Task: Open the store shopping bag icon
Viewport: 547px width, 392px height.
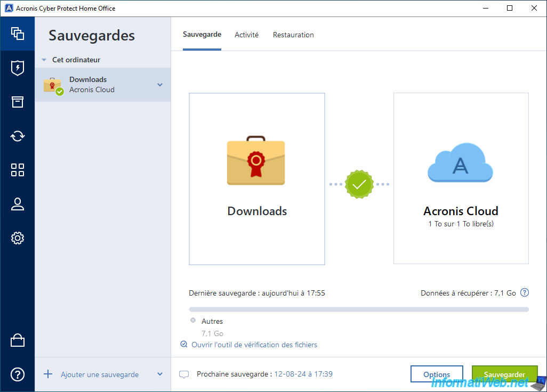Action: pos(18,340)
